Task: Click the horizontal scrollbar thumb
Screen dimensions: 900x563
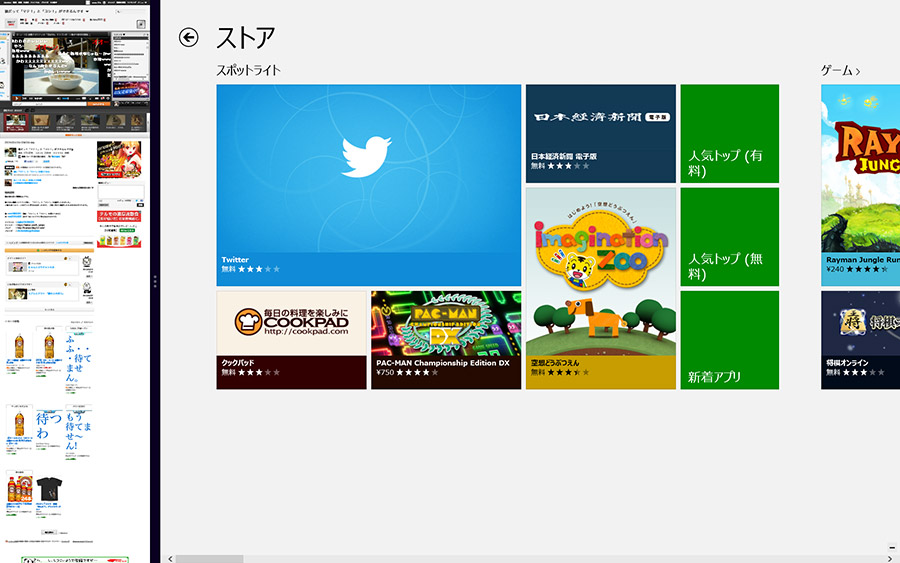Action: (x=208, y=558)
